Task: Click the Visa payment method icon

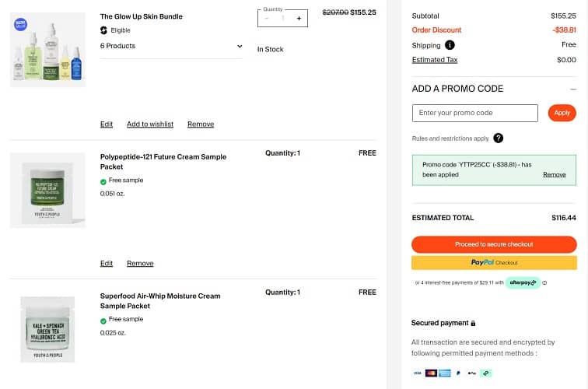Action: [417, 373]
